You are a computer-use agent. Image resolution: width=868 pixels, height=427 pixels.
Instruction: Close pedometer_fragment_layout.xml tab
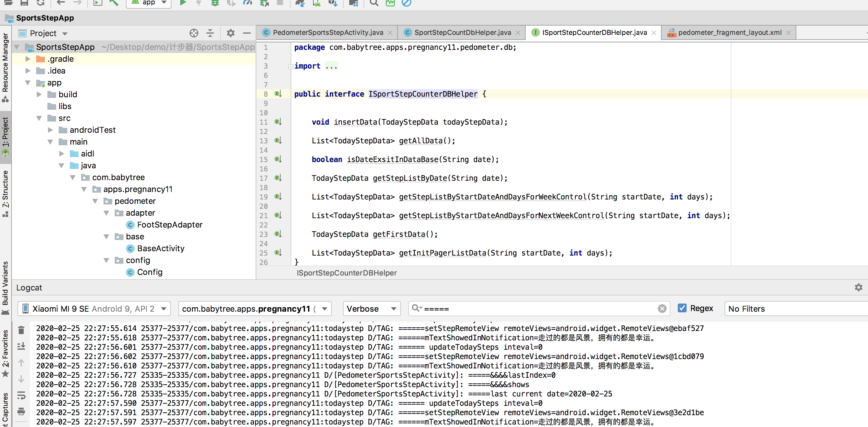click(788, 33)
